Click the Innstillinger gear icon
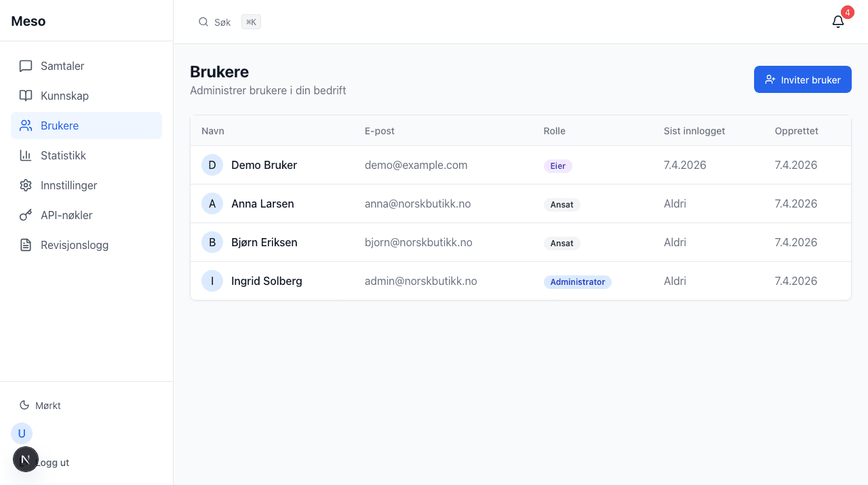Viewport: 868px width, 485px height. 26,185
